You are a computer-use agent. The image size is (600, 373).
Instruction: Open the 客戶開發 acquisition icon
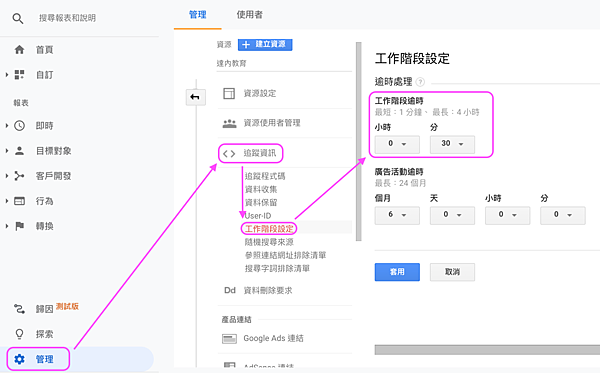click(x=19, y=176)
